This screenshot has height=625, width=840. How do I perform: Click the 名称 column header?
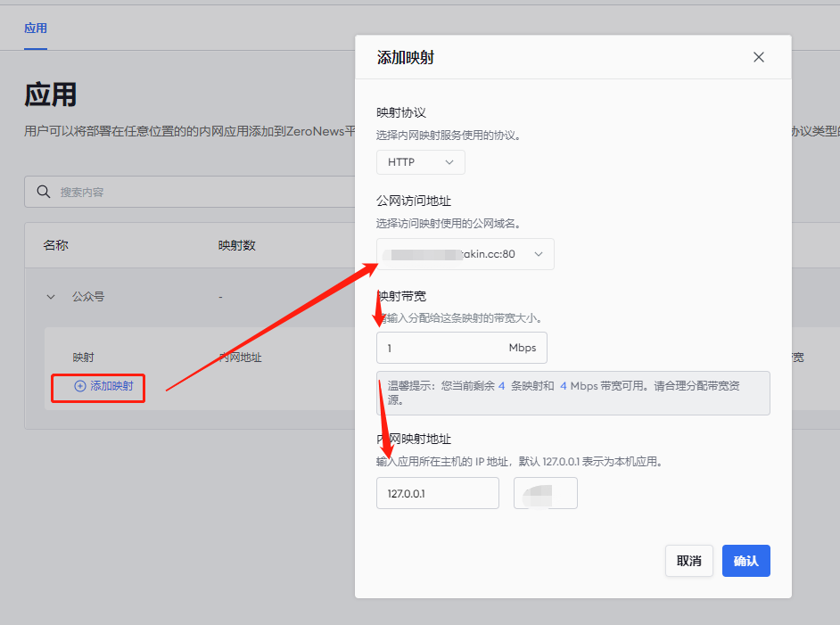point(56,245)
